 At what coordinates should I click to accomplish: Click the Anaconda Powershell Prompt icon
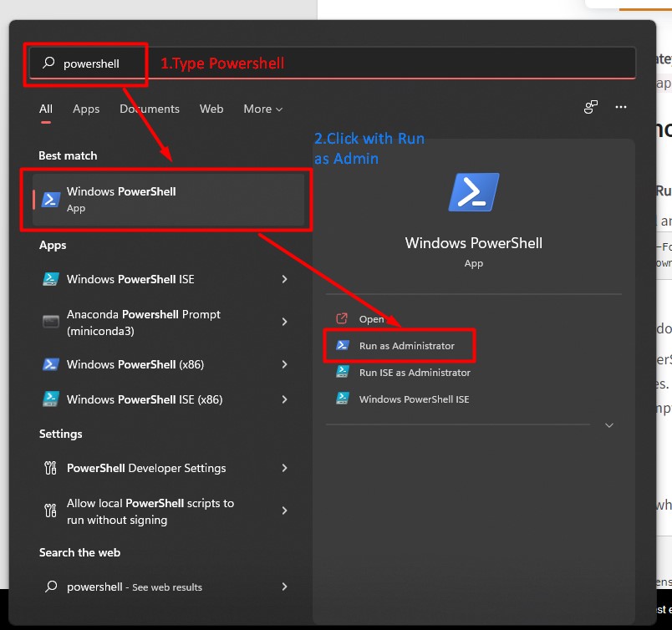tap(51, 322)
